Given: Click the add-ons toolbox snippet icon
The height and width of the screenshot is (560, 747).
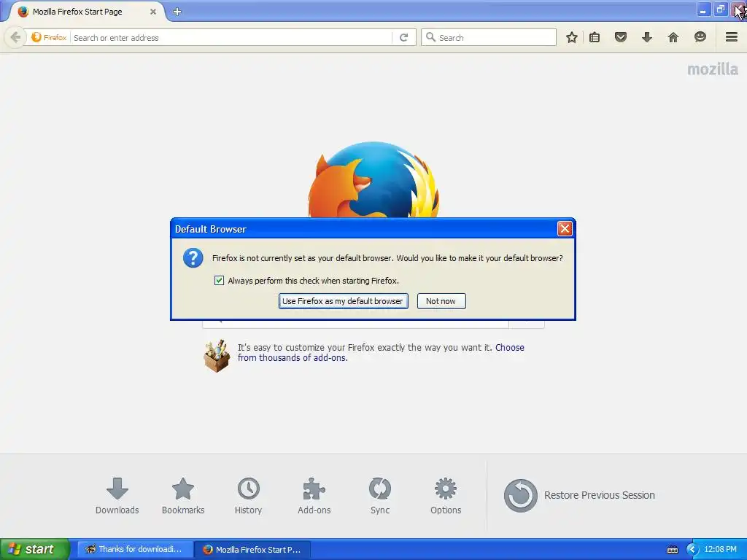Looking at the screenshot, I should 217,355.
